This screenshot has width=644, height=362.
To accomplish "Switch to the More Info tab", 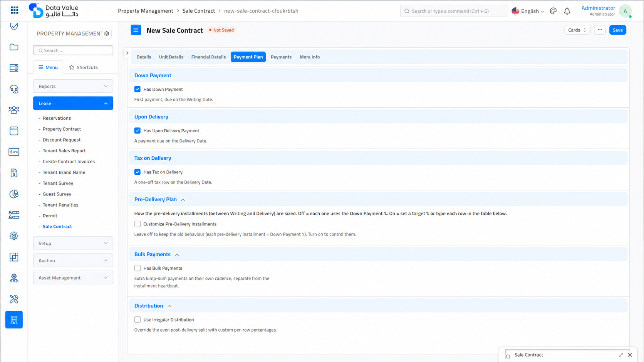I will tap(310, 57).
